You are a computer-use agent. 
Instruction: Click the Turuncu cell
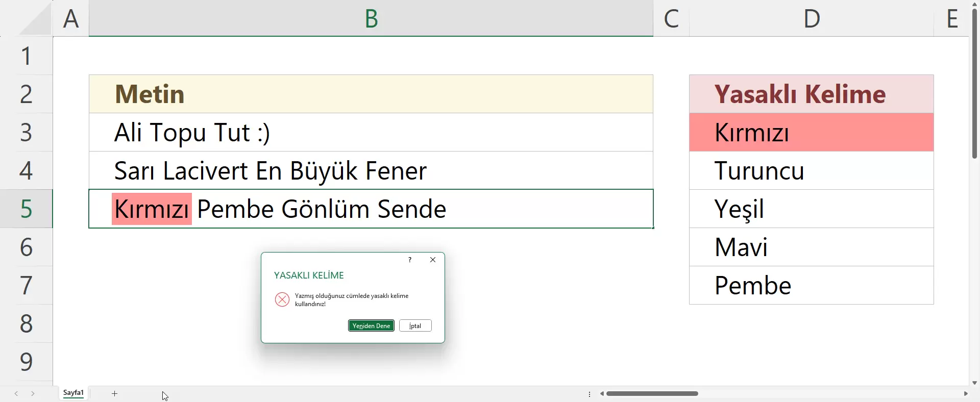[812, 170]
